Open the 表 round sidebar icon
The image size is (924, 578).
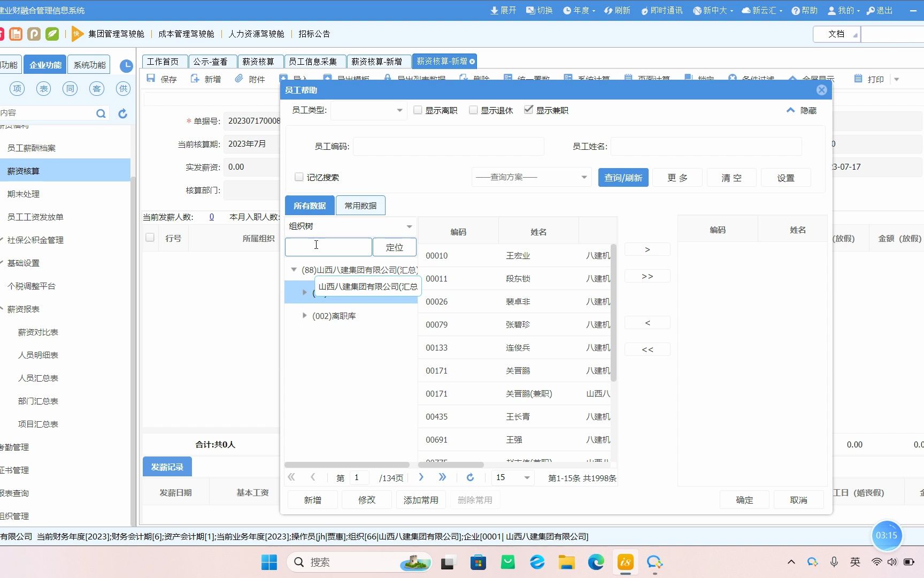pyautogui.click(x=43, y=89)
